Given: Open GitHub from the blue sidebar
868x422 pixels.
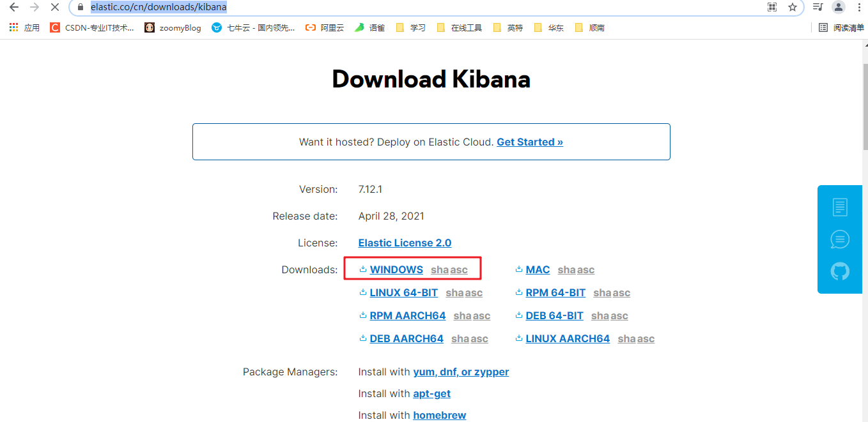Looking at the screenshot, I should (839, 271).
